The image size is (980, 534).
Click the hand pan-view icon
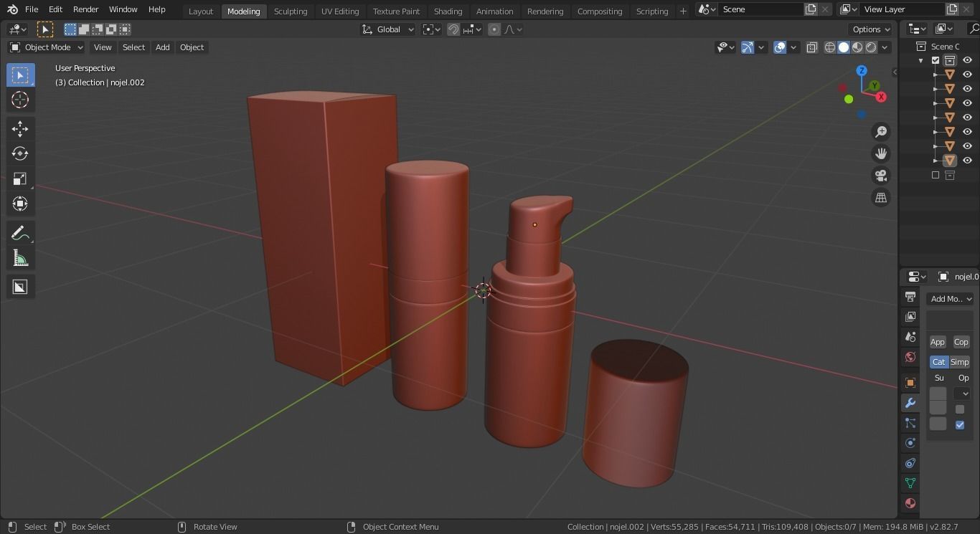(x=881, y=153)
